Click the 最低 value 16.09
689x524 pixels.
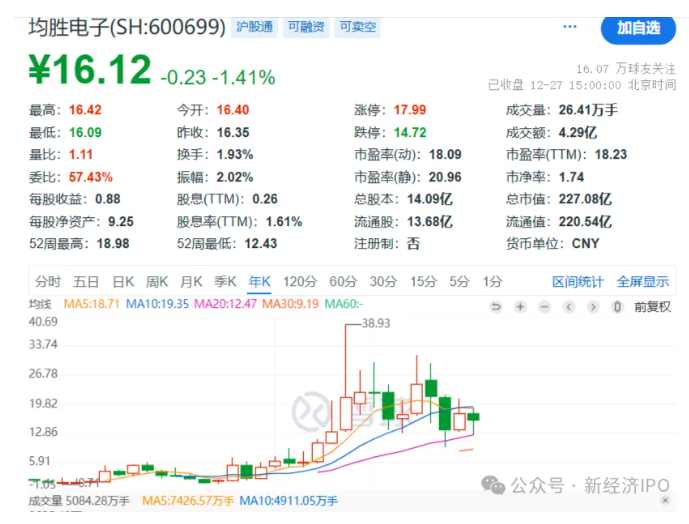point(85,132)
